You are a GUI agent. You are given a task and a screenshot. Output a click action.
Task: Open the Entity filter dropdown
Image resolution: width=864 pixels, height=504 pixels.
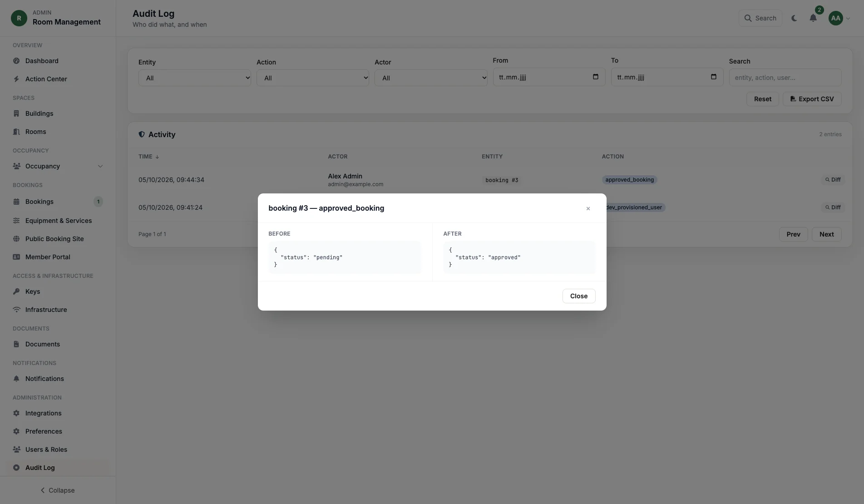(x=195, y=78)
